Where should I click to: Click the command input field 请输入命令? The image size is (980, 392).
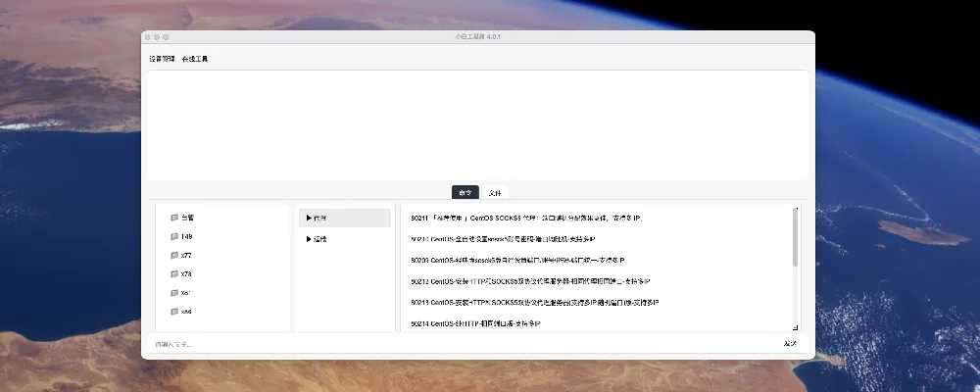462,344
